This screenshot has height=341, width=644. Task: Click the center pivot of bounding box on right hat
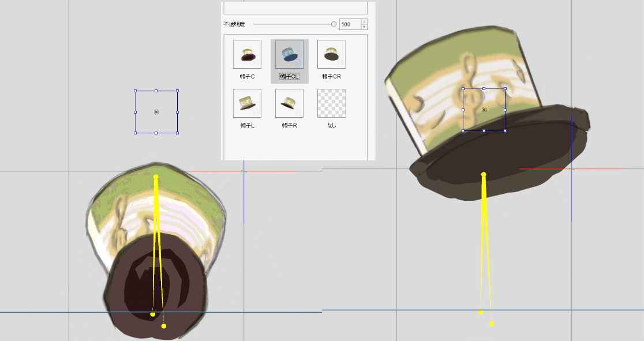pyautogui.click(x=484, y=110)
